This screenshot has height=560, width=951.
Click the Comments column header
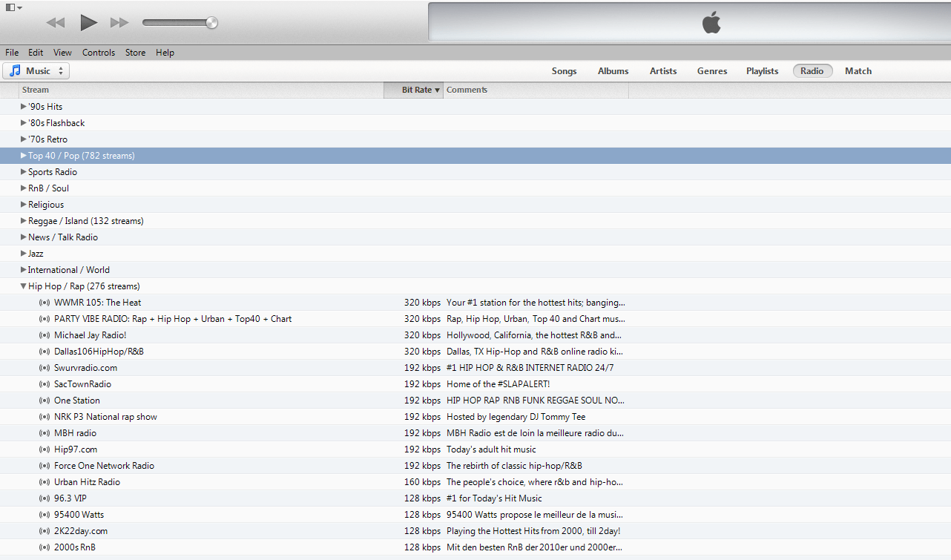(x=536, y=90)
